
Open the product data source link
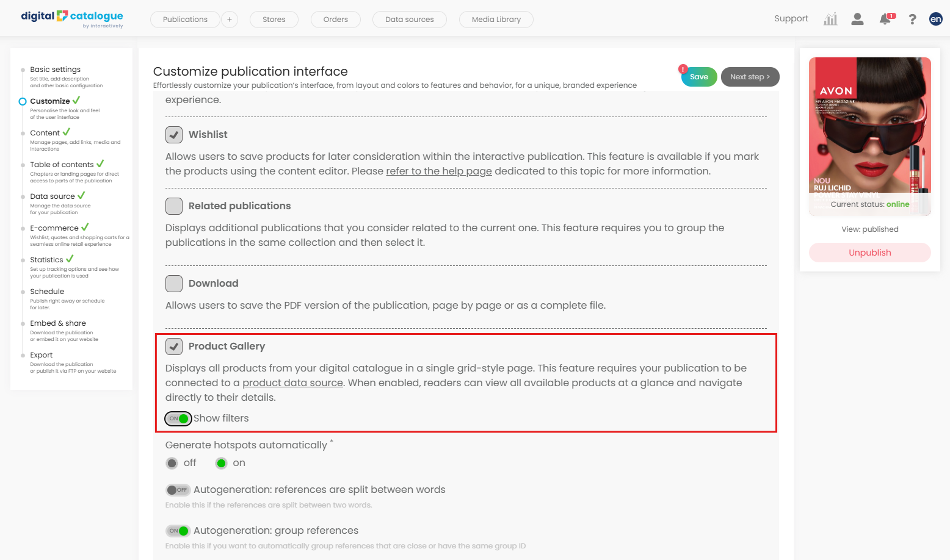tap(292, 383)
